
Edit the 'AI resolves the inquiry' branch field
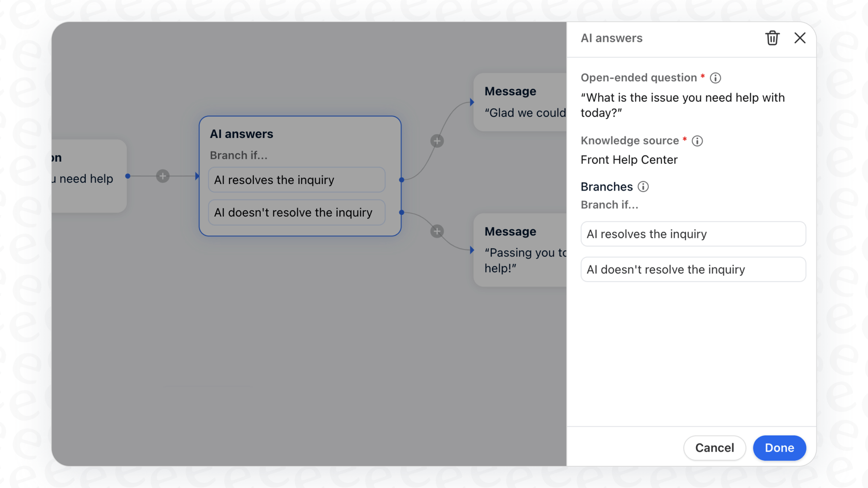(x=693, y=234)
